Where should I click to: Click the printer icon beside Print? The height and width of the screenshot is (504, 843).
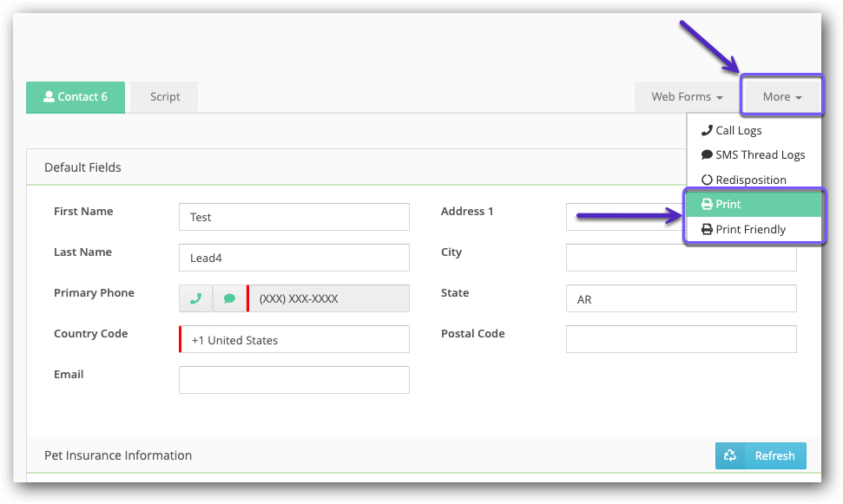pos(708,204)
